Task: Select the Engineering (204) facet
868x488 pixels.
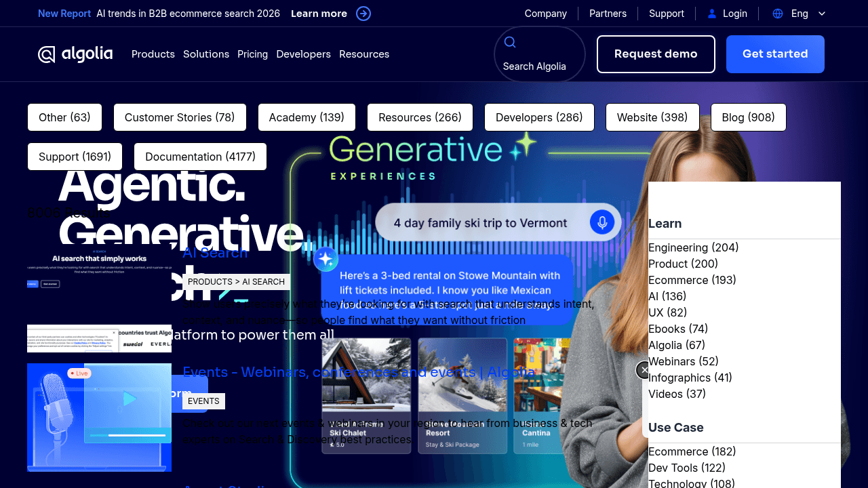Action: pos(694,247)
